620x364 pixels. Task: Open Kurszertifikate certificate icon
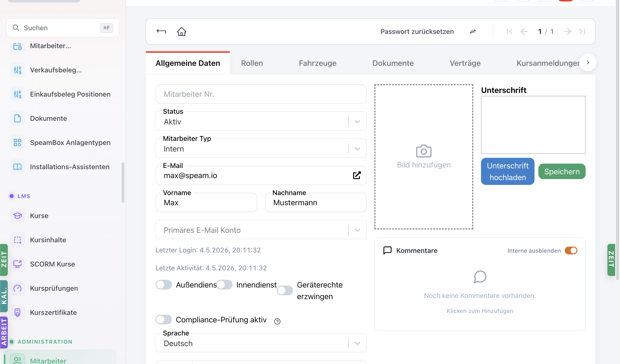17,312
